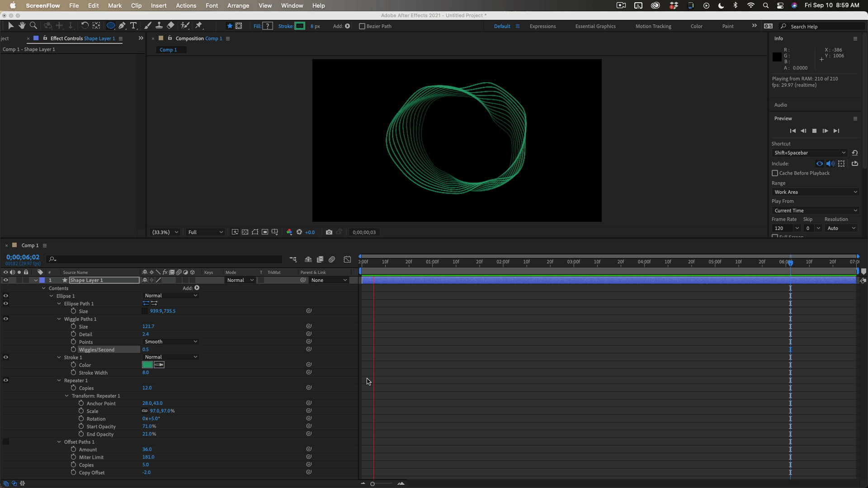
Task: Switch to Motion Tracking workspace
Action: [653, 26]
